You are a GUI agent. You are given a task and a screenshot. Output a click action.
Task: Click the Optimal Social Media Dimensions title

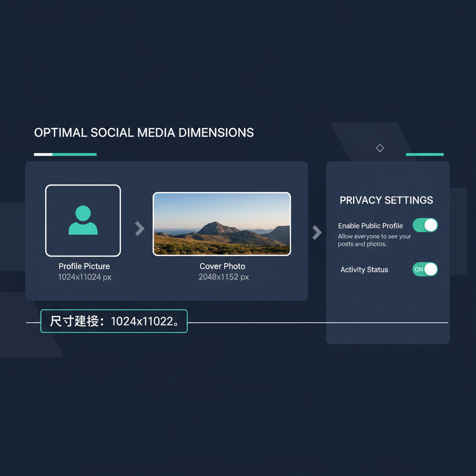coord(144,132)
